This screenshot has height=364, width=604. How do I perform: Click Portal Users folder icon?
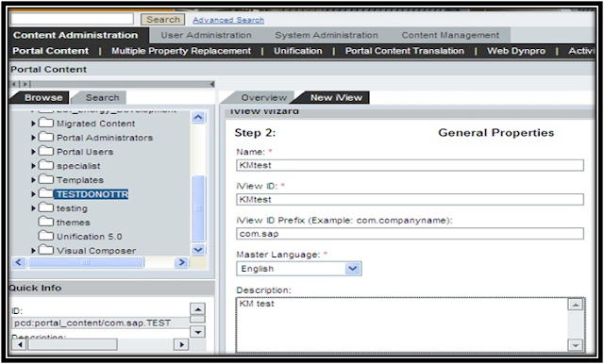pos(46,151)
